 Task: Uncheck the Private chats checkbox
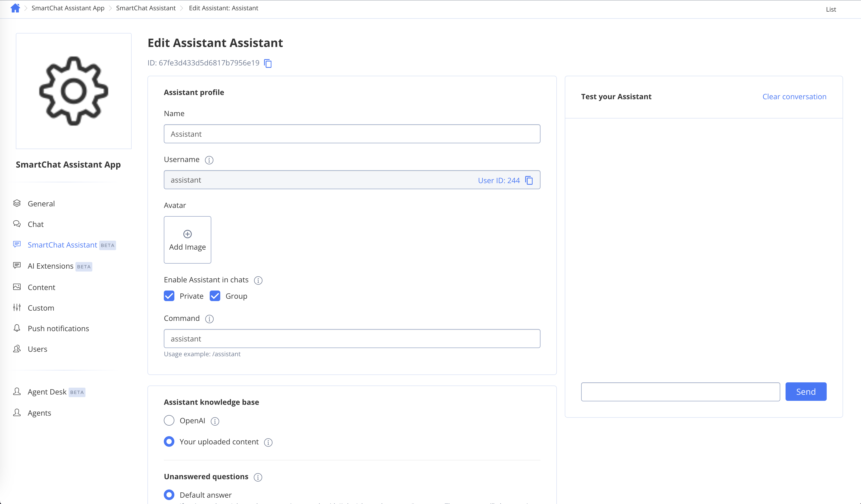(x=169, y=296)
